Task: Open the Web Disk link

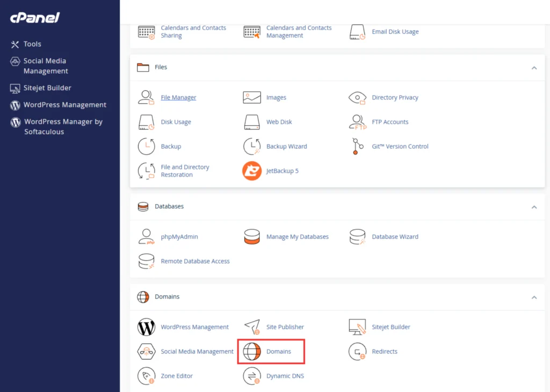Action: tap(279, 122)
